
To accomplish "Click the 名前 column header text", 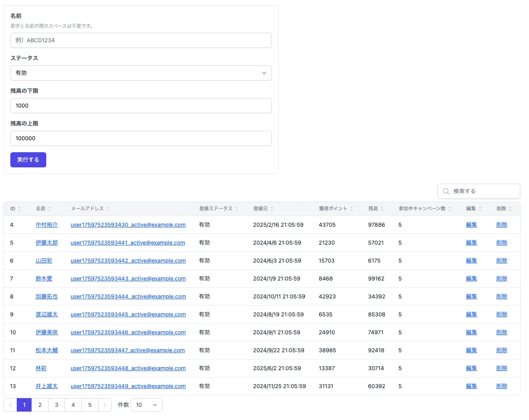I will (x=41, y=209).
